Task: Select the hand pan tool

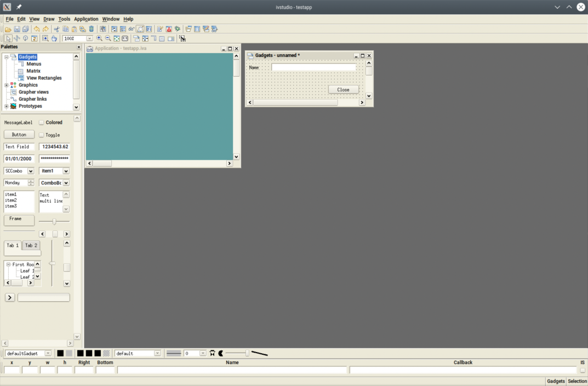Action: click(x=54, y=39)
